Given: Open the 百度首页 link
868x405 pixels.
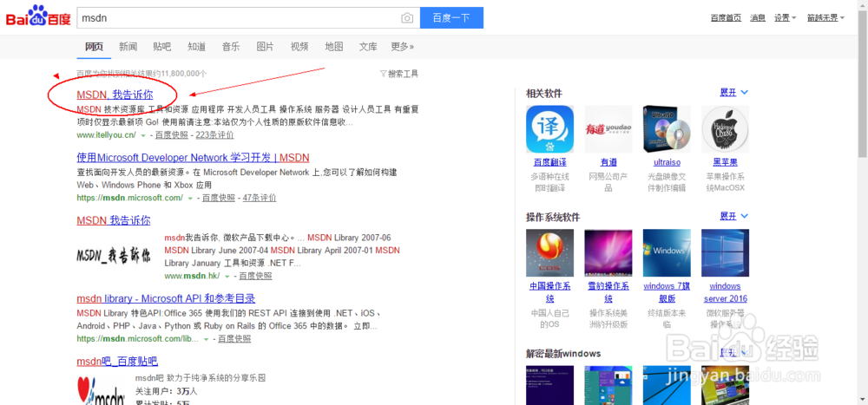Looking at the screenshot, I should coord(726,17).
